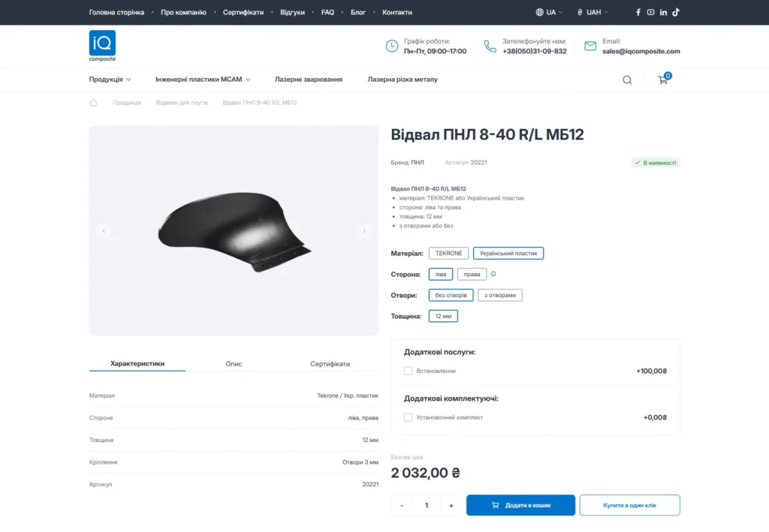Screen dimensions: 769x532
Task: Switch to the Характеристики tab
Action: (137, 363)
